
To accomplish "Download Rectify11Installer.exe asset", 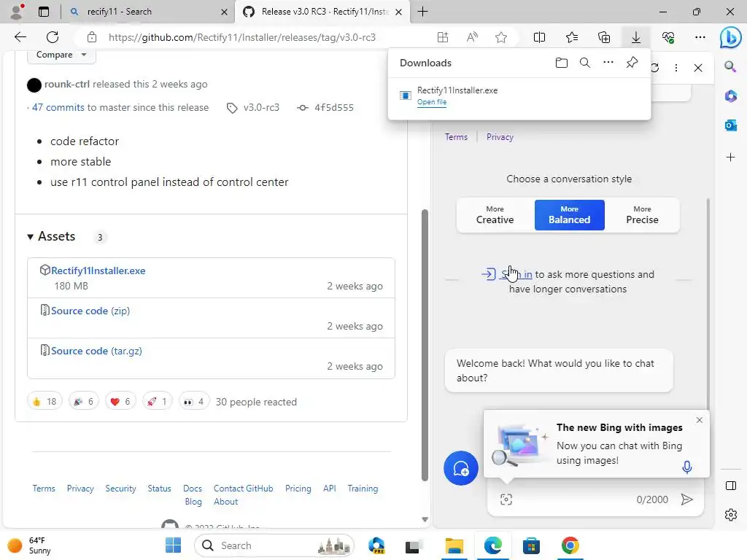I will coord(98,271).
